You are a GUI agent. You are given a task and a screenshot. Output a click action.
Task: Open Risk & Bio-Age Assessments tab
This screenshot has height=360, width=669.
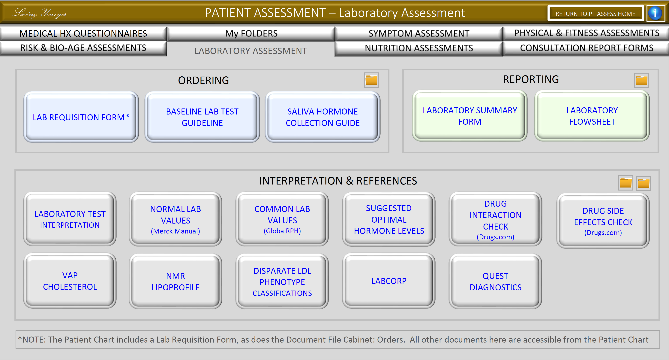pyautogui.click(x=83, y=48)
